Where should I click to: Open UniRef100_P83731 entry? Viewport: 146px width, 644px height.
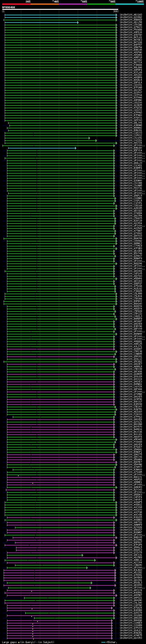coord(131,188)
